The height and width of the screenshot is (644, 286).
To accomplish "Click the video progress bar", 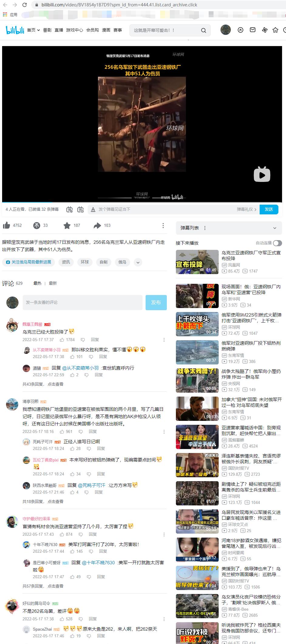I will point(142,202).
